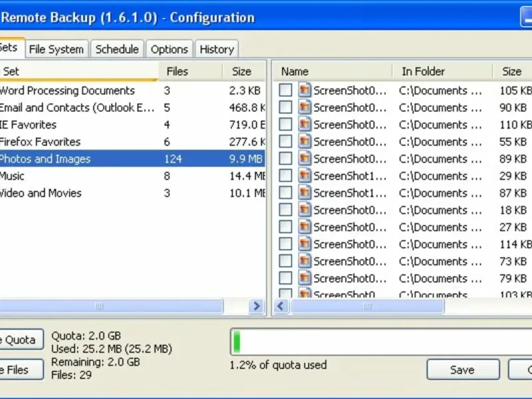Click file icon in the 110 KB row

click(x=305, y=124)
